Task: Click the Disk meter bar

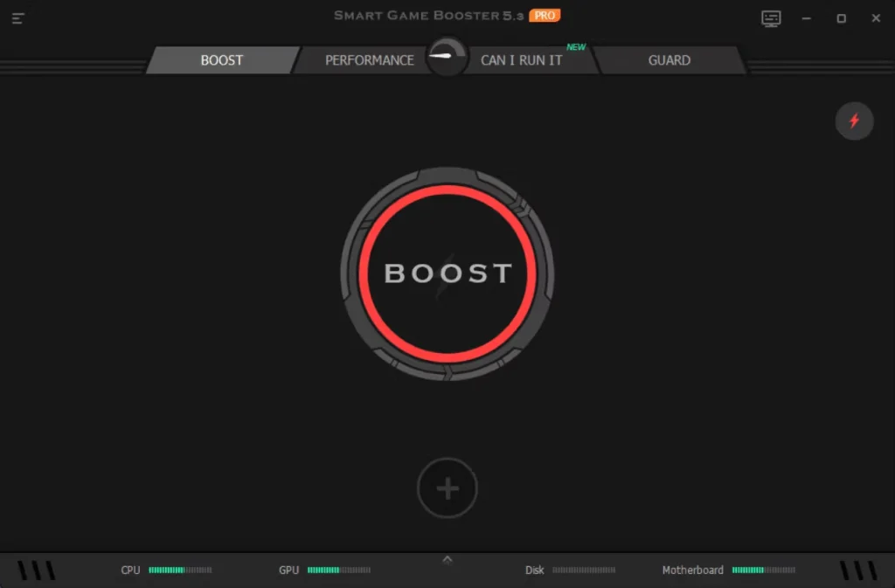Action: click(x=584, y=570)
